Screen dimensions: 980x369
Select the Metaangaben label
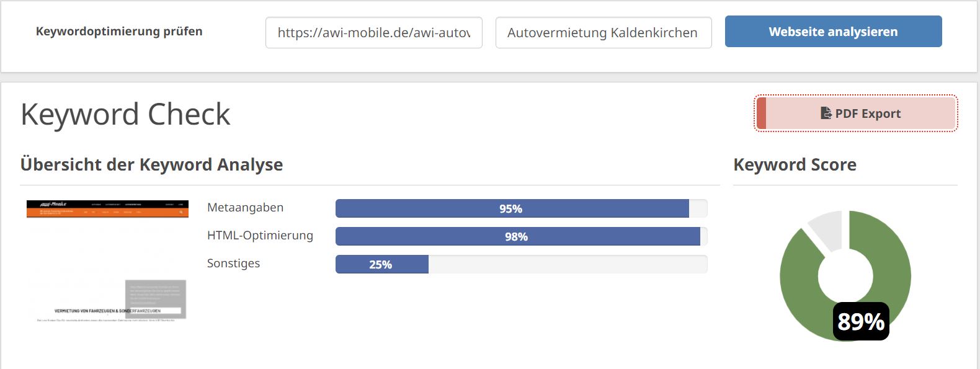point(246,208)
